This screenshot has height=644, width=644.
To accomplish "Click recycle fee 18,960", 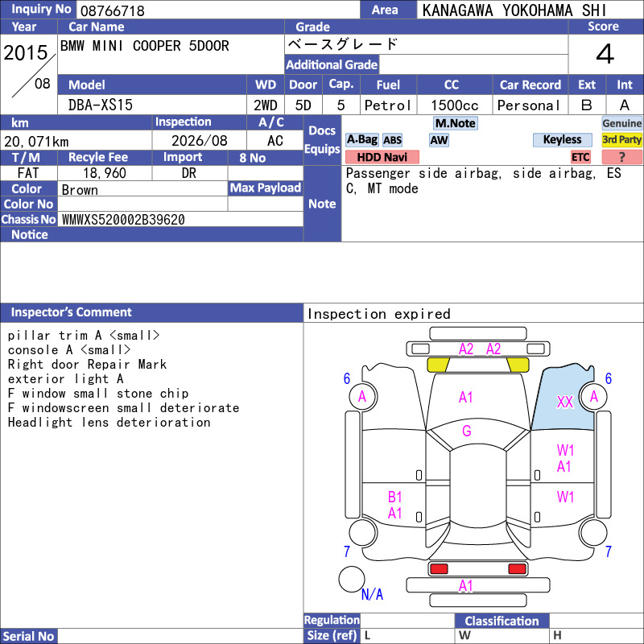I will tap(105, 173).
